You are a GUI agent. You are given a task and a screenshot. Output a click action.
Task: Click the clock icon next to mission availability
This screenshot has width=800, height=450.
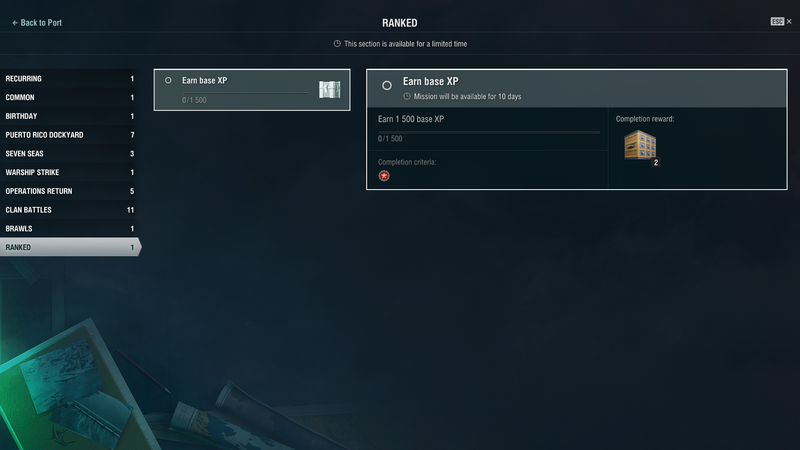[x=407, y=96]
